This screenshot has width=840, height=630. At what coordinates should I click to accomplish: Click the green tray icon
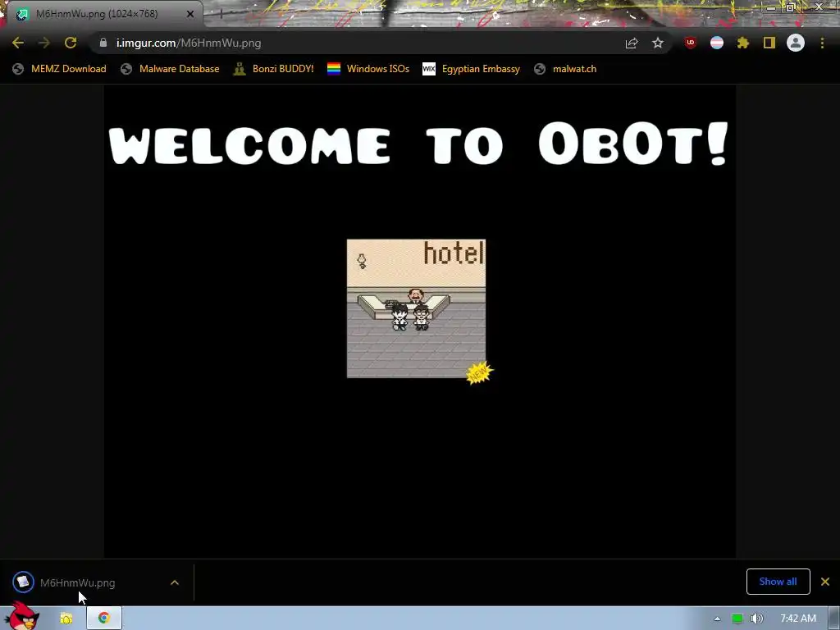pyautogui.click(x=737, y=619)
